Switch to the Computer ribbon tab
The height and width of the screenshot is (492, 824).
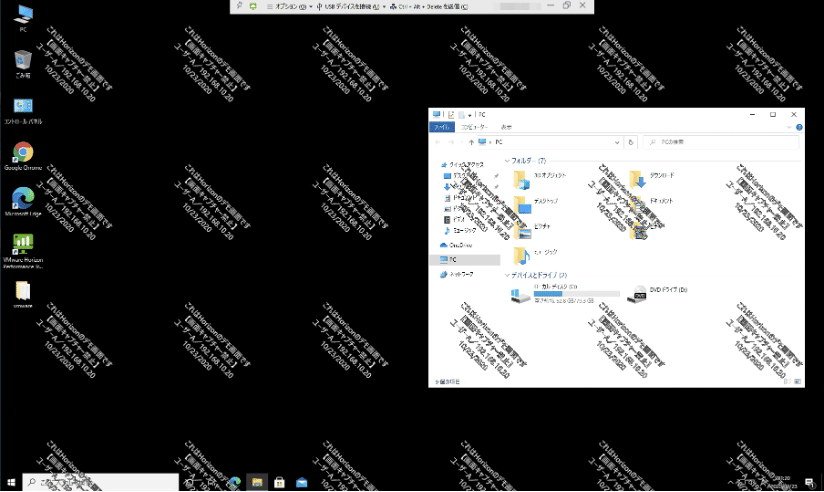pos(475,127)
